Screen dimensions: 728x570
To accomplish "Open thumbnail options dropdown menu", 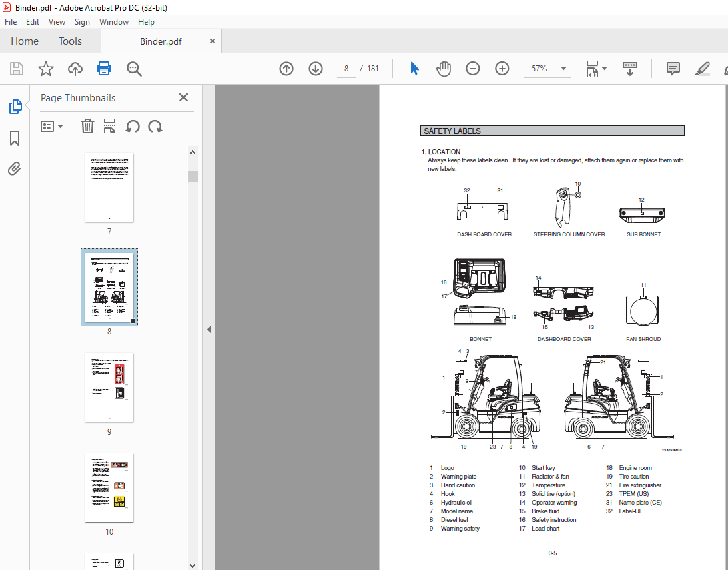I will (x=51, y=126).
